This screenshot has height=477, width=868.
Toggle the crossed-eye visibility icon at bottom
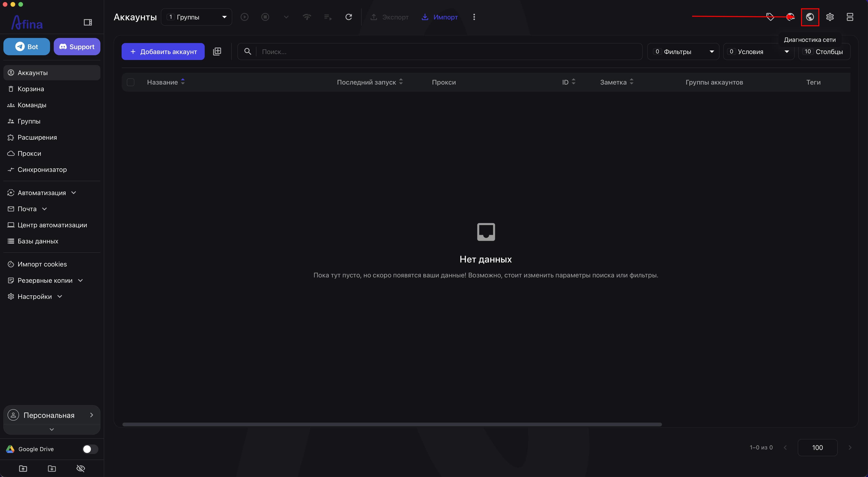click(80, 468)
